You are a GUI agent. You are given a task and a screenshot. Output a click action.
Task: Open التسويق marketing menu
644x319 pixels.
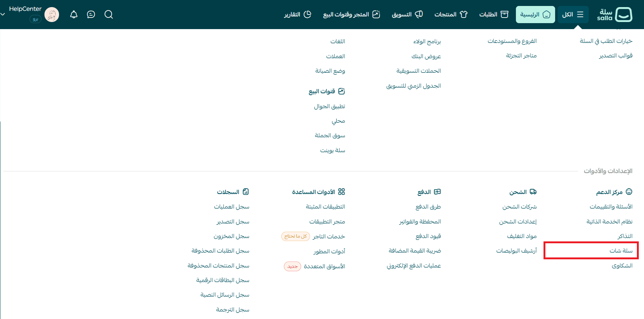[x=407, y=15]
